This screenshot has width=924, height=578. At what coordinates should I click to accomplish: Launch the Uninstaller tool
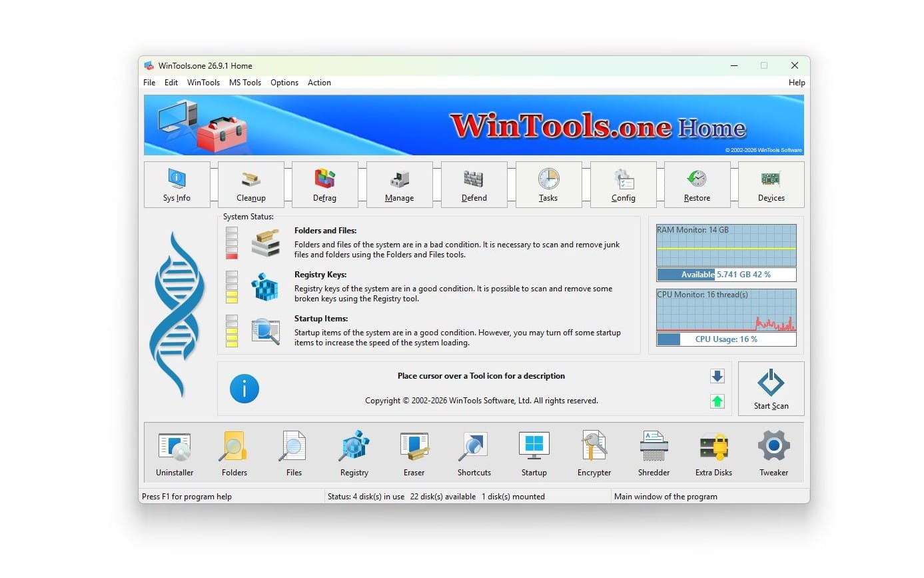pyautogui.click(x=175, y=454)
